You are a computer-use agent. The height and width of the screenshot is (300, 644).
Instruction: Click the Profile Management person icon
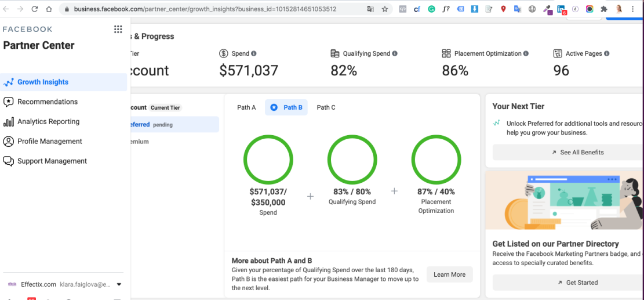9,142
